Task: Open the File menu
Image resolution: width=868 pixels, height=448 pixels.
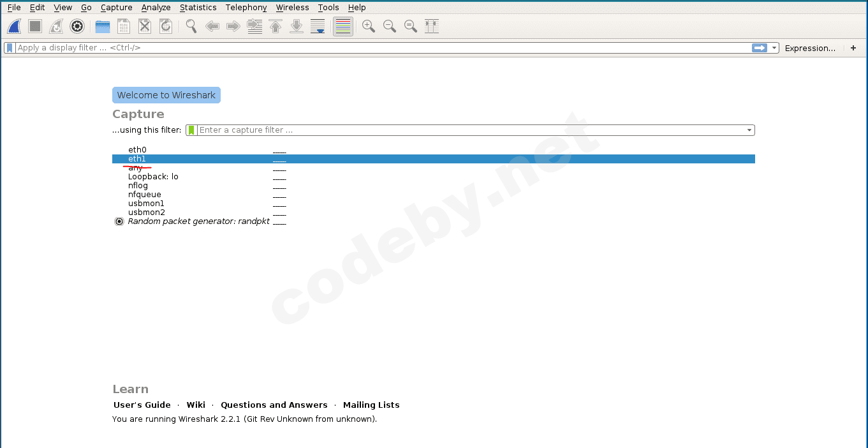Action: (14, 8)
